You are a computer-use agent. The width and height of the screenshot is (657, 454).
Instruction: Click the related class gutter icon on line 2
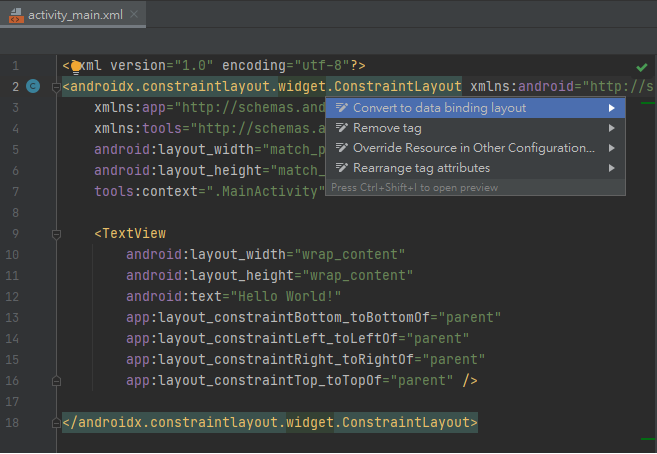tap(33, 87)
